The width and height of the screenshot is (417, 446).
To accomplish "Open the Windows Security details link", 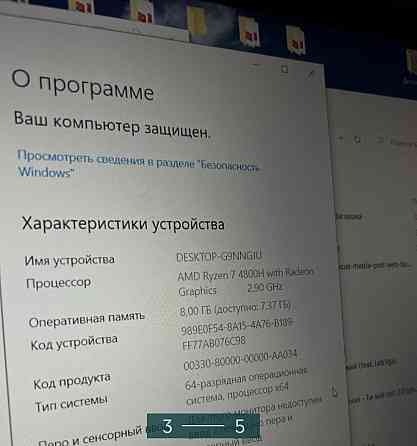I will tap(138, 164).
